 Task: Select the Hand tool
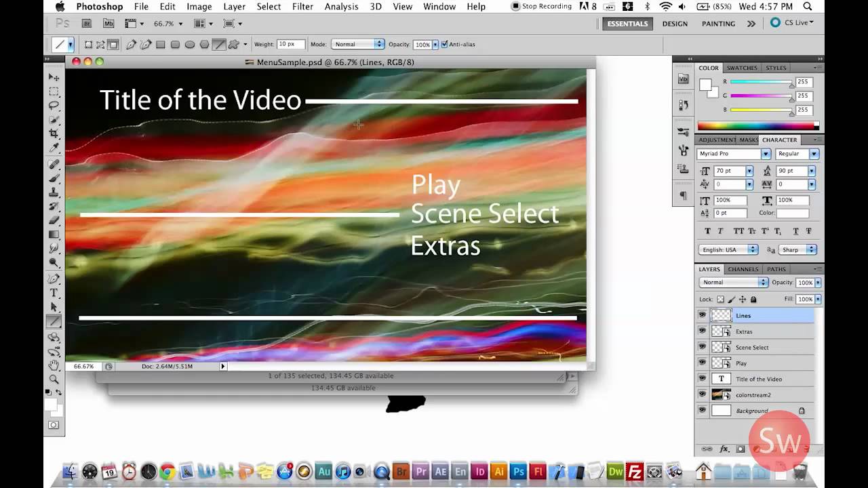point(54,365)
